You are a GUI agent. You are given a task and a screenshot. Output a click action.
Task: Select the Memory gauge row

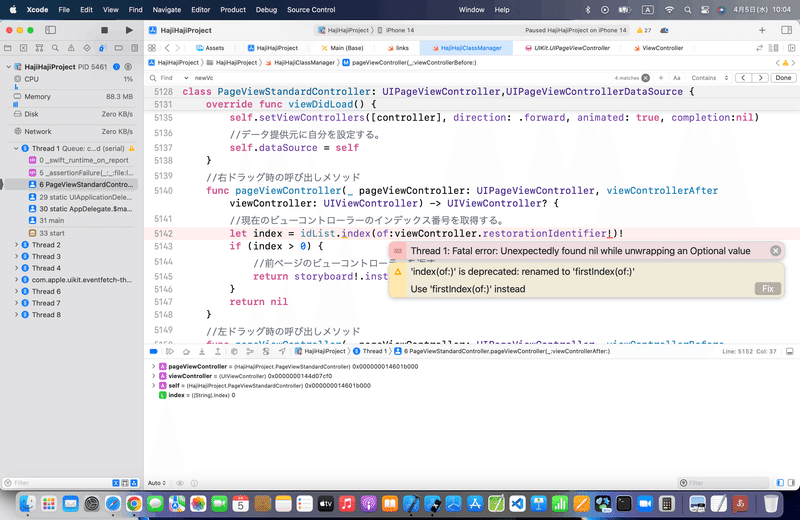pyautogui.click(x=71, y=96)
